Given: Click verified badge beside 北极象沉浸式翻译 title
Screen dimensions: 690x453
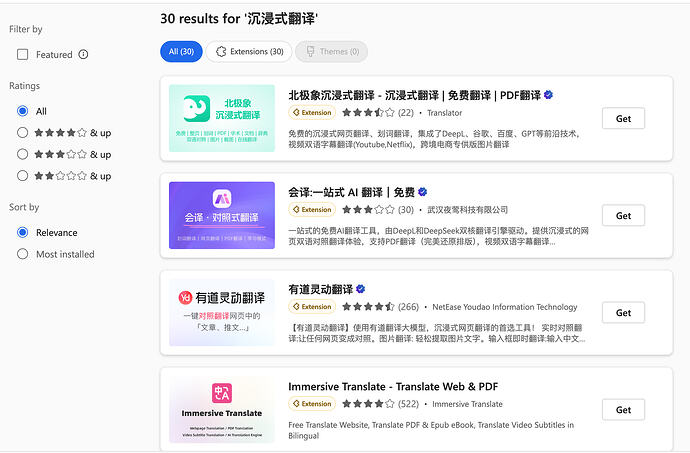Looking at the screenshot, I should point(548,95).
